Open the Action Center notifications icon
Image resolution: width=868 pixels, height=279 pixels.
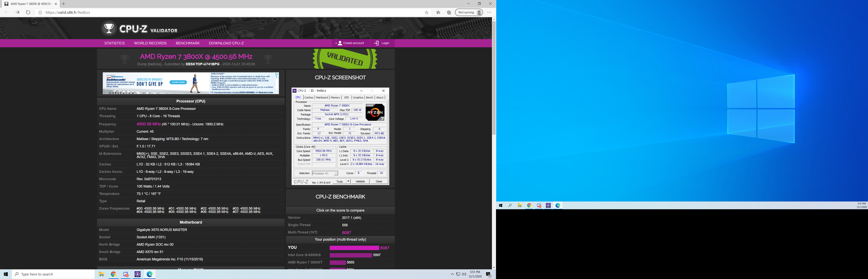tap(489, 275)
